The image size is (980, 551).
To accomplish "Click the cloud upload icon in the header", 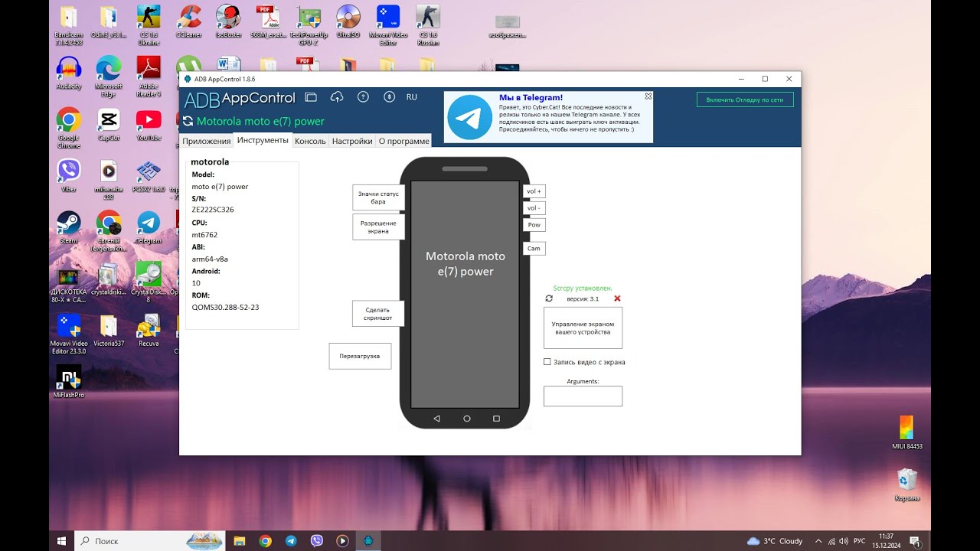I will pyautogui.click(x=337, y=97).
